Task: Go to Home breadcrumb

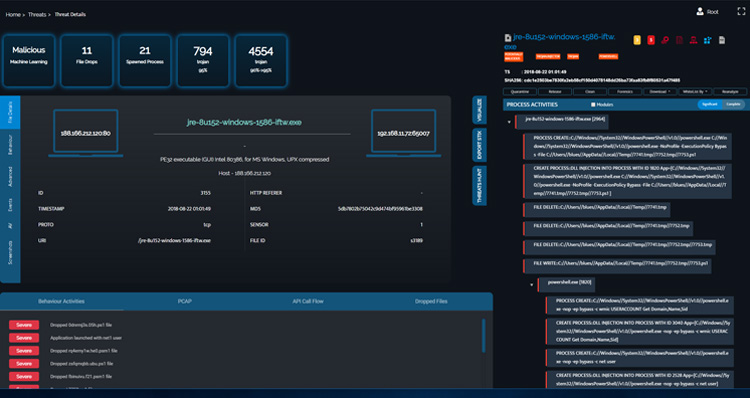Action: click(x=13, y=14)
